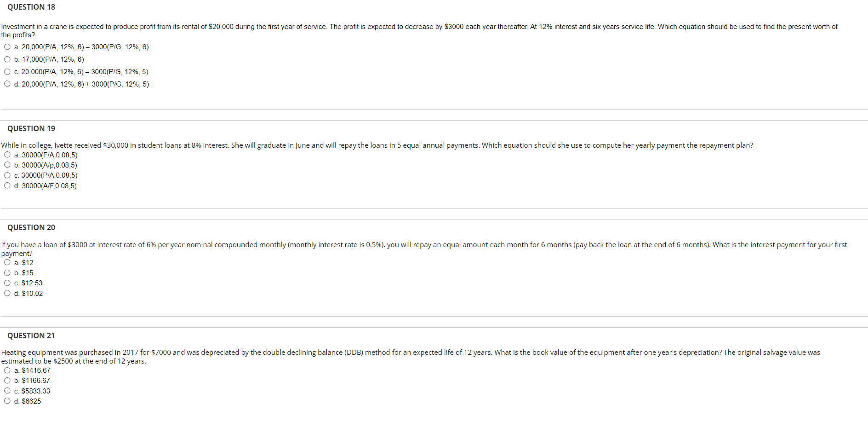Select option a. $1416.67 in Question 21
This screenshot has width=868, height=422.
coord(7,370)
